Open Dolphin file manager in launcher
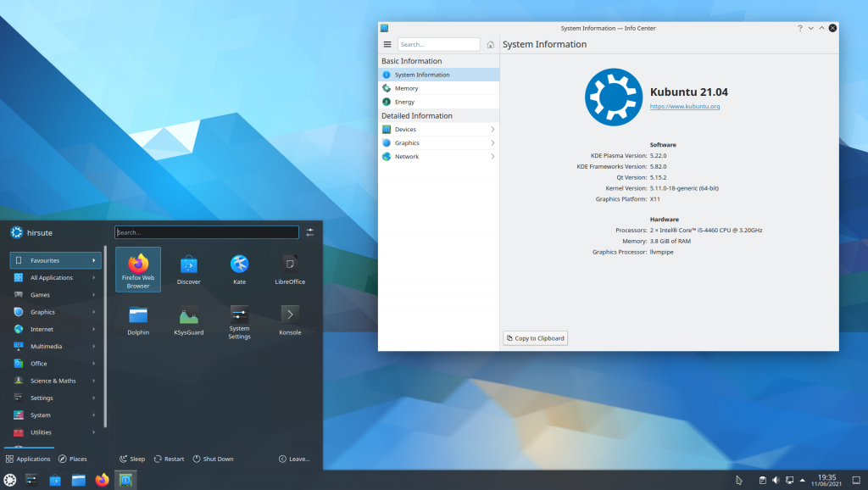Screen dimensions: 868x490 138,320
